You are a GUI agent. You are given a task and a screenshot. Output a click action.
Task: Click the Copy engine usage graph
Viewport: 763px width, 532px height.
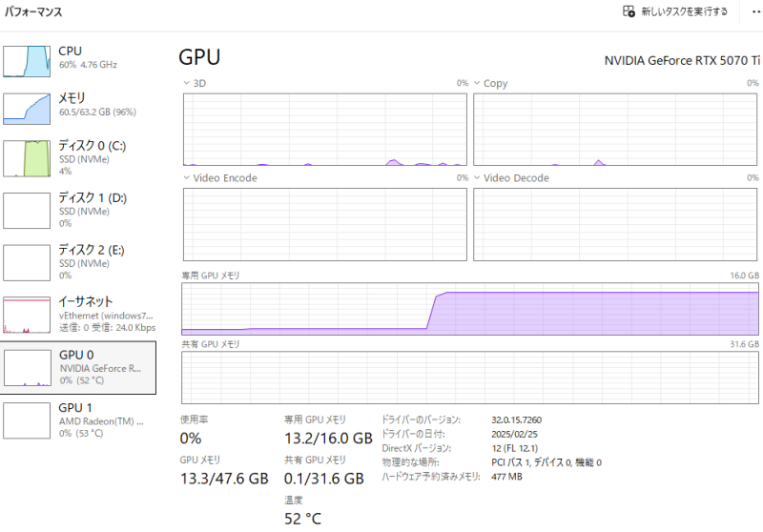tap(615, 130)
